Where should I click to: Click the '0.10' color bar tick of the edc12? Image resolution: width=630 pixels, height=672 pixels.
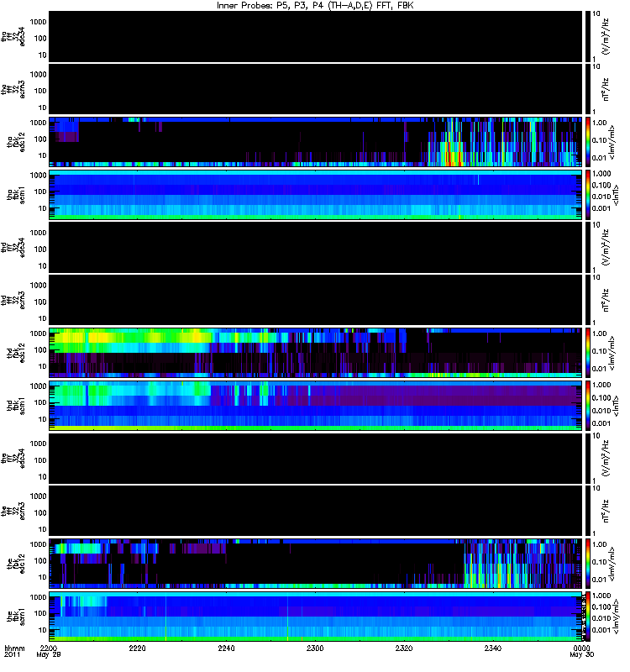(600, 562)
